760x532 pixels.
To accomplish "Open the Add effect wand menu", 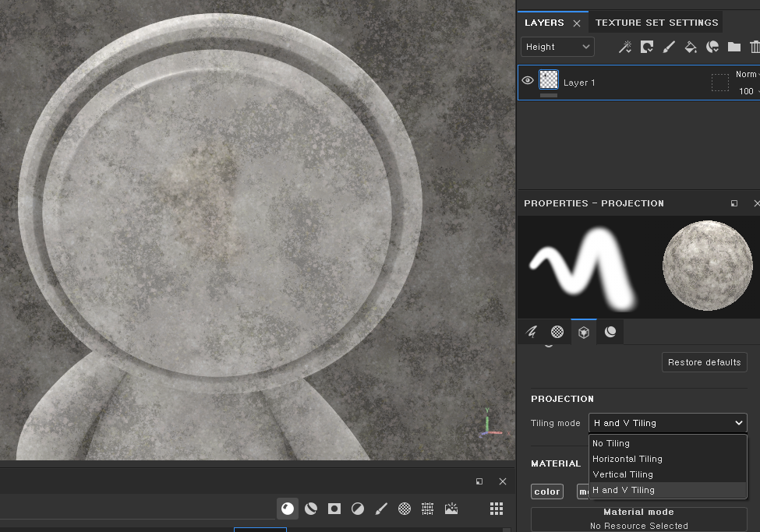I will [625, 47].
